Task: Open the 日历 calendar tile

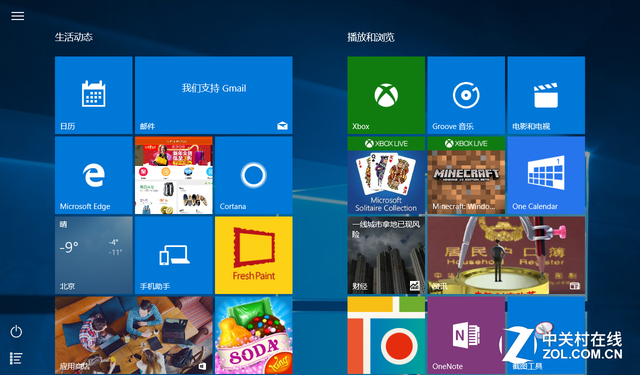Action: (94, 95)
